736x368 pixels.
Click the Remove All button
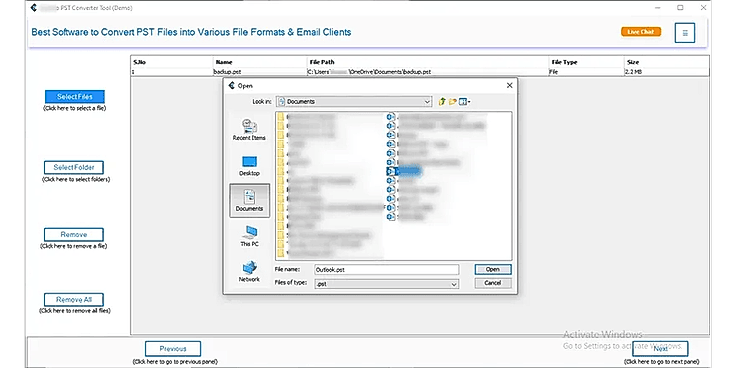tap(74, 299)
